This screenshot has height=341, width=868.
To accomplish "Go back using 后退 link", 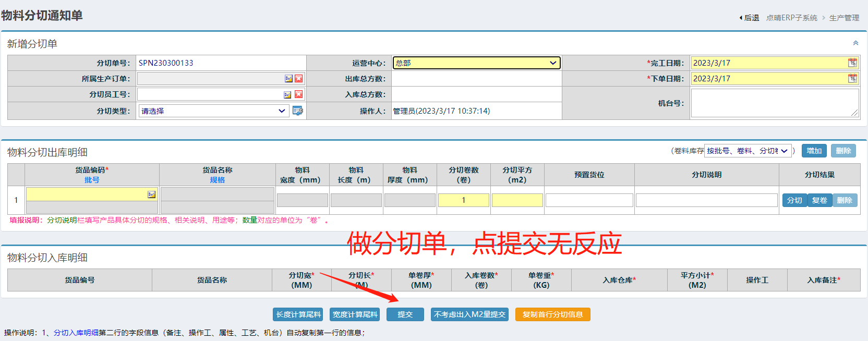I will (x=751, y=18).
